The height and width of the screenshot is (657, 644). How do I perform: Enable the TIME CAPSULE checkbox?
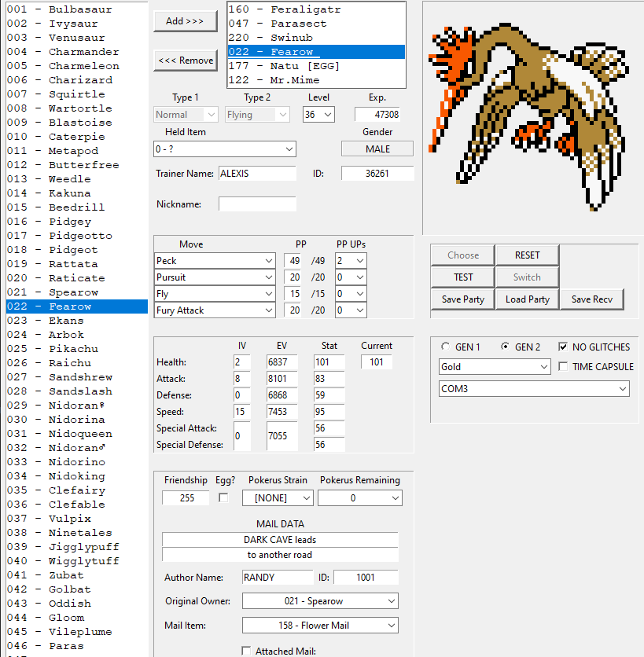click(x=562, y=365)
